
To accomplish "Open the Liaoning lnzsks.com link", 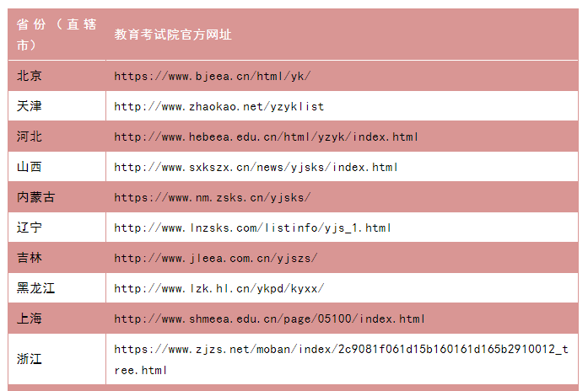I will tap(252, 228).
